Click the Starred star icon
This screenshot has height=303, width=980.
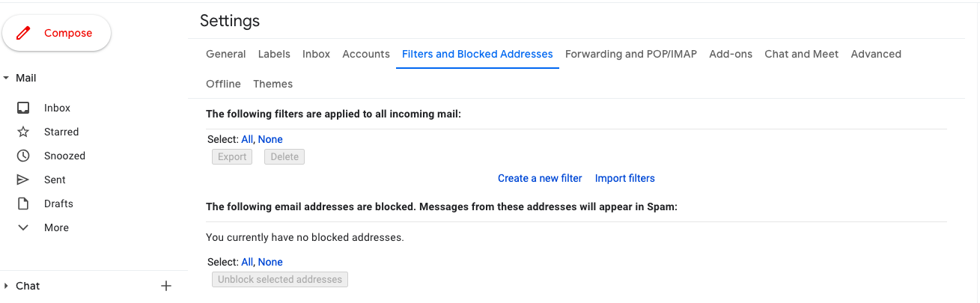tap(23, 132)
